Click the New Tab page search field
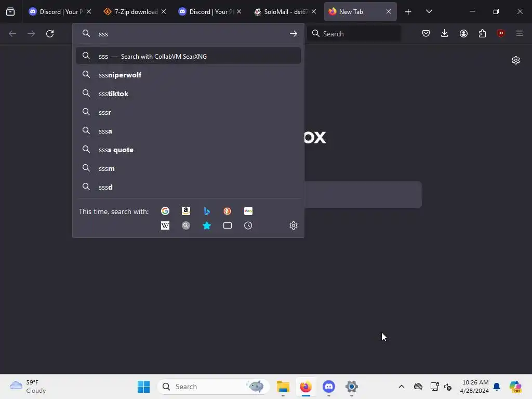Viewport: 532px width, 399px height. coord(363,195)
